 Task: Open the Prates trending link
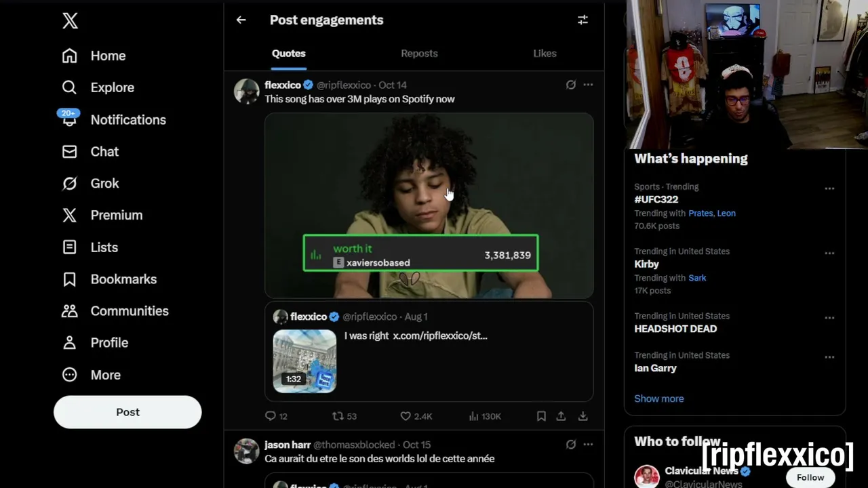[701, 213]
